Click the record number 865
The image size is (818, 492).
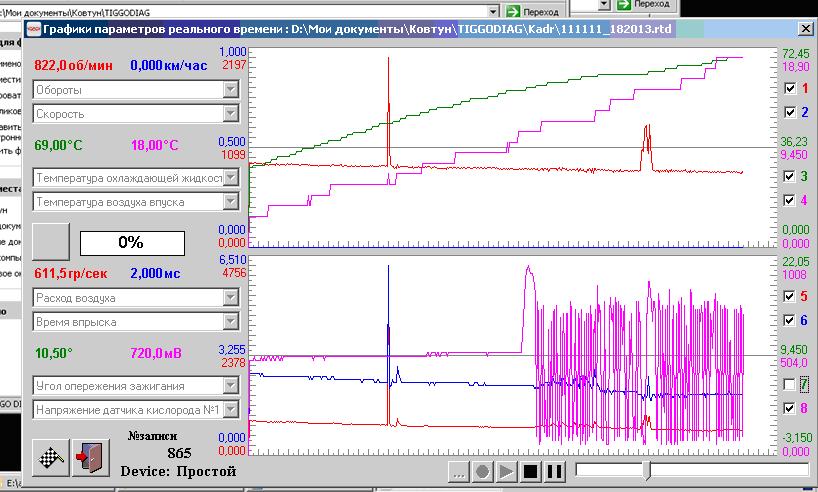coord(179,453)
